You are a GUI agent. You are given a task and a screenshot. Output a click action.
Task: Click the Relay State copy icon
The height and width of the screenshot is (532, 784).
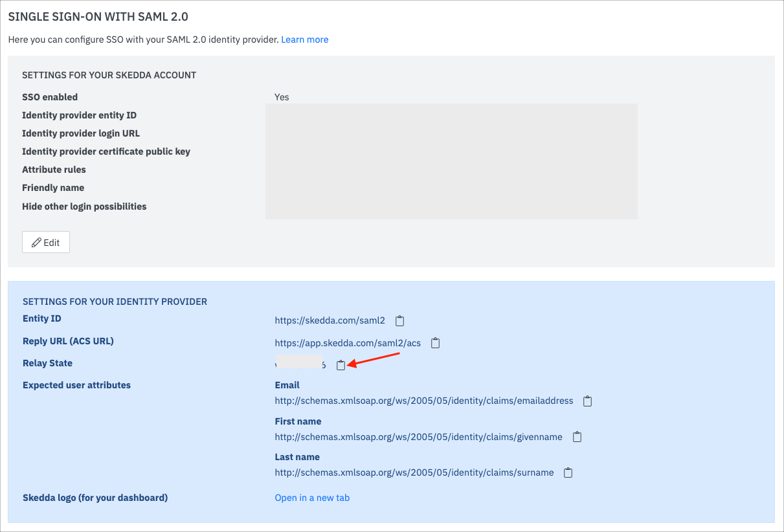click(x=341, y=366)
